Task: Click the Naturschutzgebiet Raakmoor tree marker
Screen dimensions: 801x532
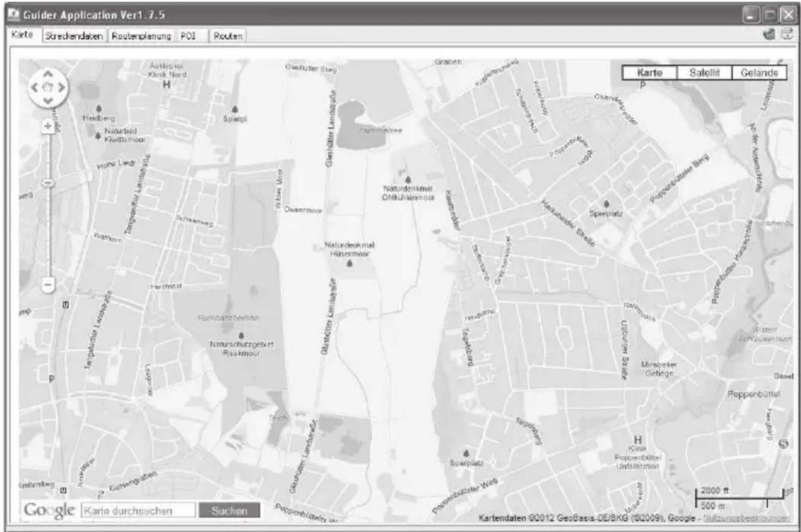Action: 241,335
